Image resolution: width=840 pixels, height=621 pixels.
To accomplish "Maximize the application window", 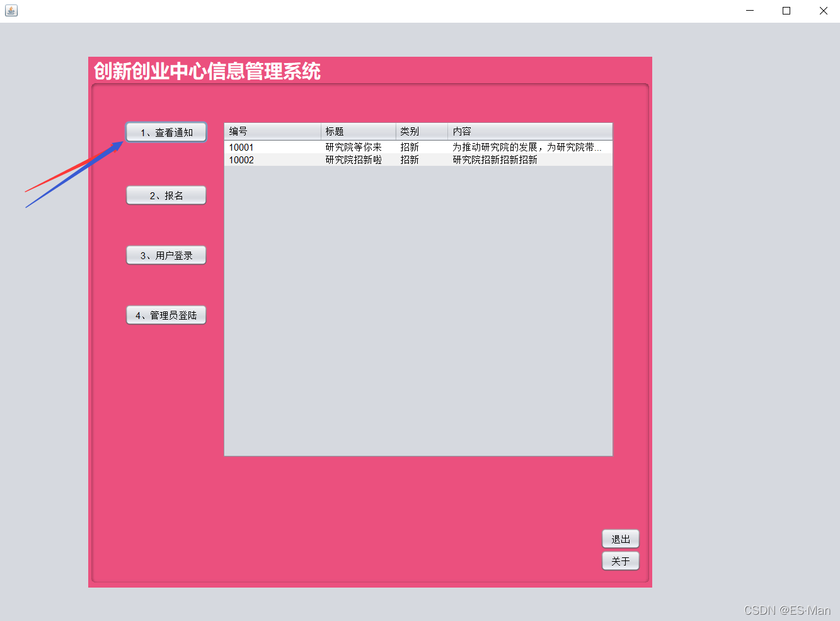I will coord(786,11).
